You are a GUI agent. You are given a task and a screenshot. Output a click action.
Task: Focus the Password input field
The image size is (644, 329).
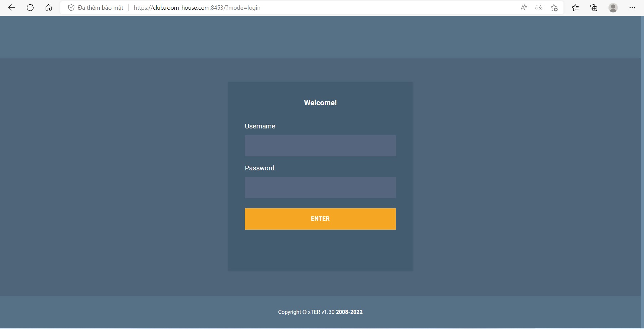coord(320,187)
